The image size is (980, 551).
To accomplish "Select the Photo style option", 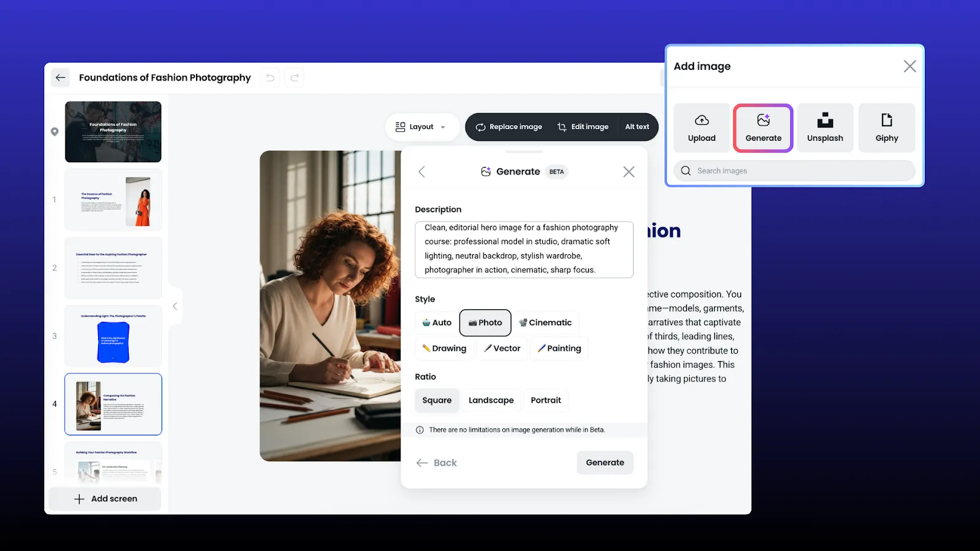I will point(485,323).
